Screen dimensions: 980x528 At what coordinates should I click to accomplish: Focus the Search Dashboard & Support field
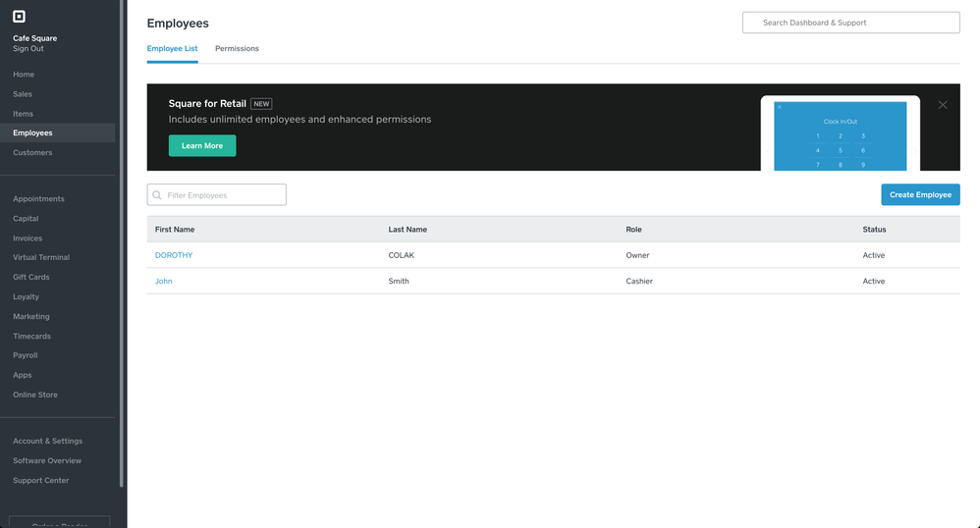point(850,23)
